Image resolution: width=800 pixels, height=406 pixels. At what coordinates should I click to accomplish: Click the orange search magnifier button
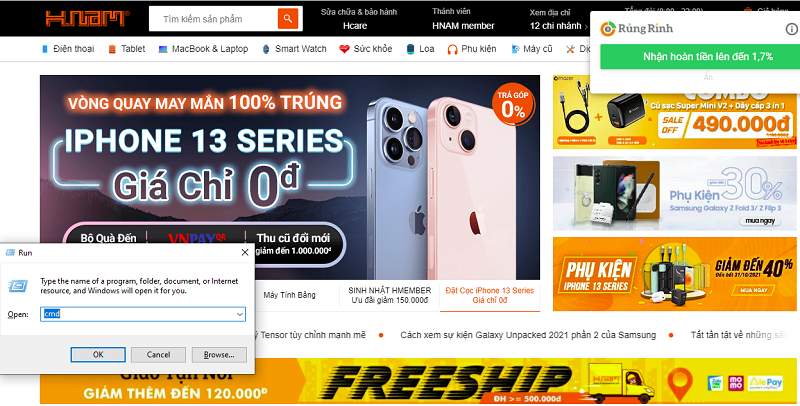pyautogui.click(x=288, y=19)
